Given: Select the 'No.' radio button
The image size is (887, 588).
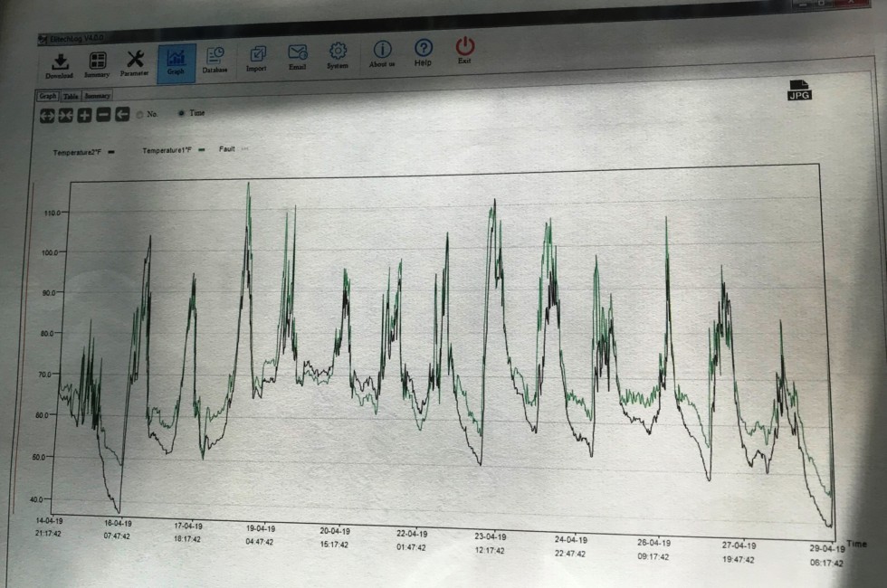Looking at the screenshot, I should [139, 115].
